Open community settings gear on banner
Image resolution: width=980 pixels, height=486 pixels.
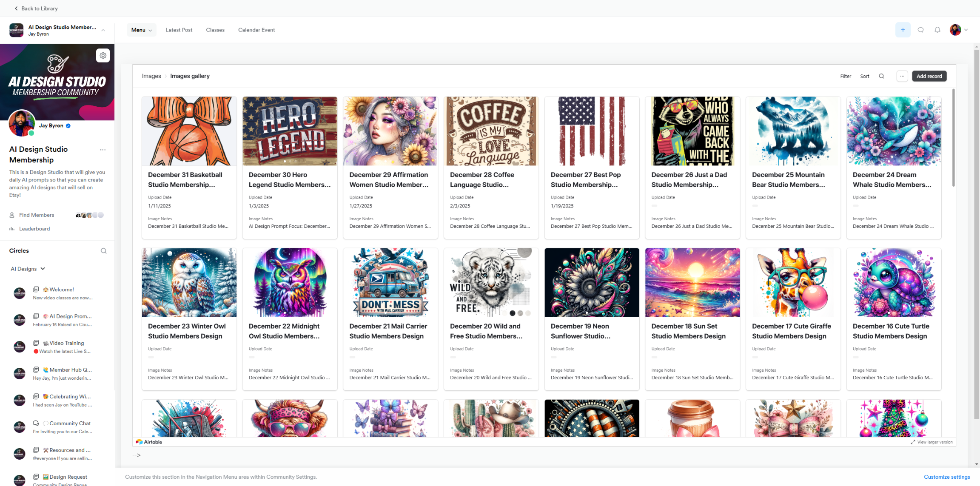pos(103,55)
